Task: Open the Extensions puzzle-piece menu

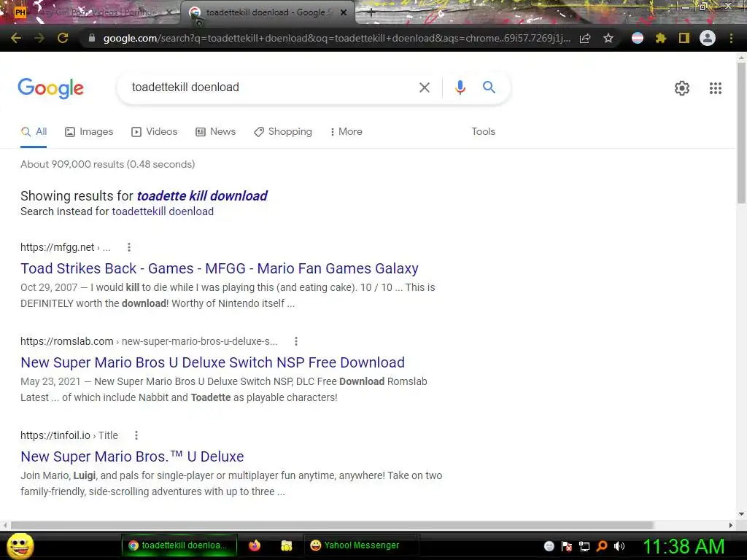Action: point(661,38)
